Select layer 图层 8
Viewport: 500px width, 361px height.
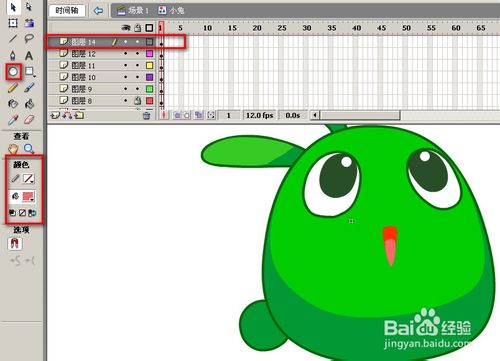(102, 100)
